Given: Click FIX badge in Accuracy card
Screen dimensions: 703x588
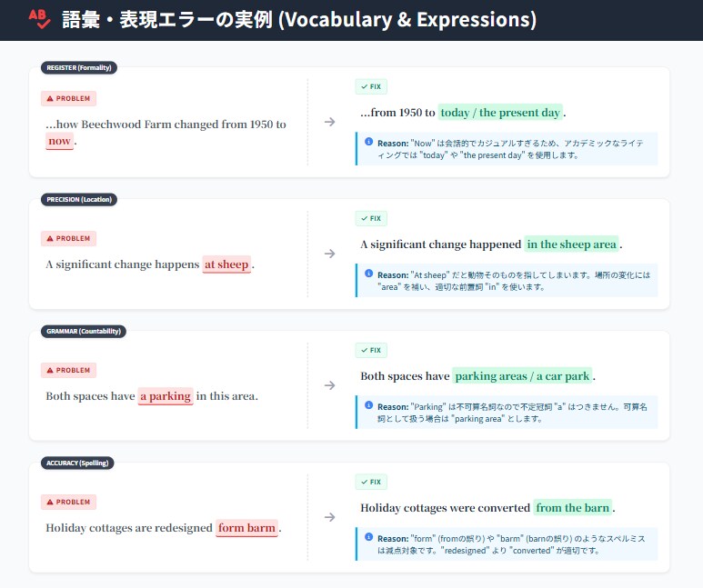Looking at the screenshot, I should pos(371,482).
